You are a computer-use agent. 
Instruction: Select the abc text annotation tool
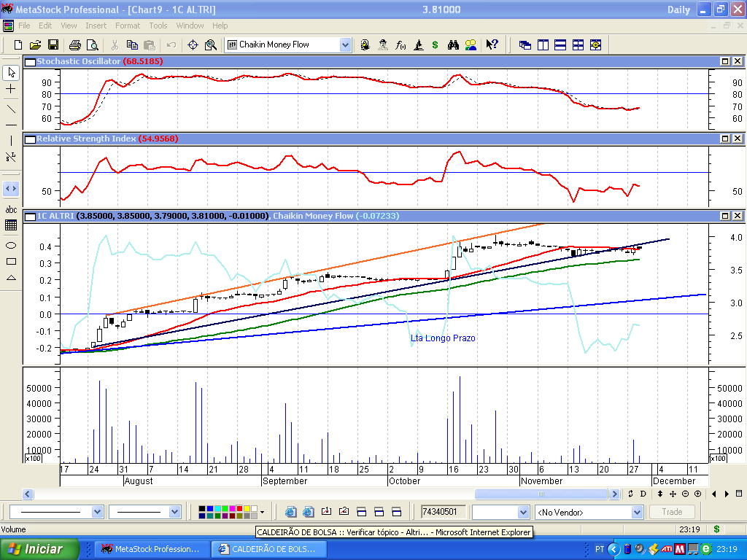(11, 209)
